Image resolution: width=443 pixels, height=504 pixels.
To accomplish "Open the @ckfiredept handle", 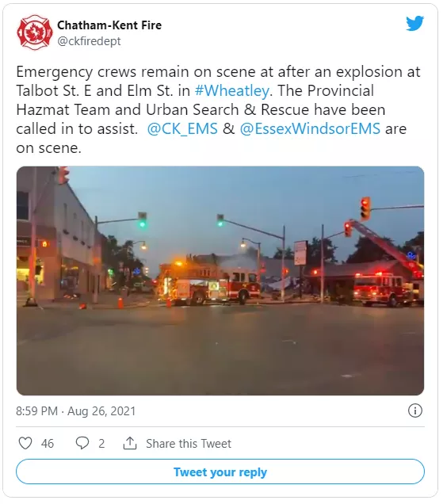I will pyautogui.click(x=89, y=41).
